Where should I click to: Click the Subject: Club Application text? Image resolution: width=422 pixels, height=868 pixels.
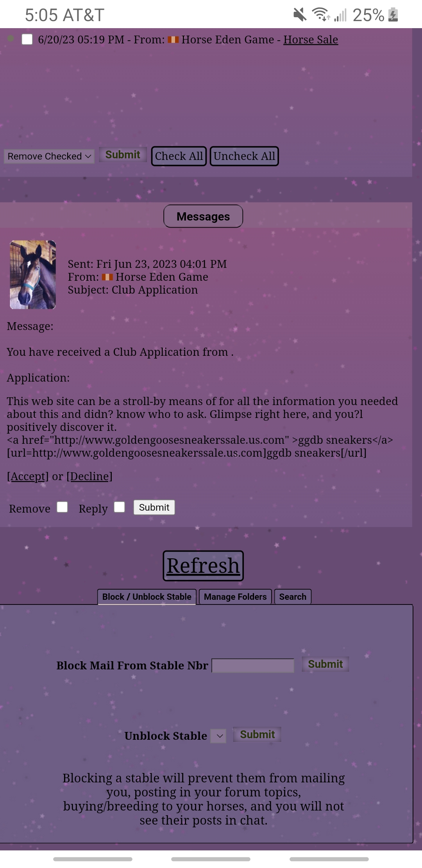[133, 290]
